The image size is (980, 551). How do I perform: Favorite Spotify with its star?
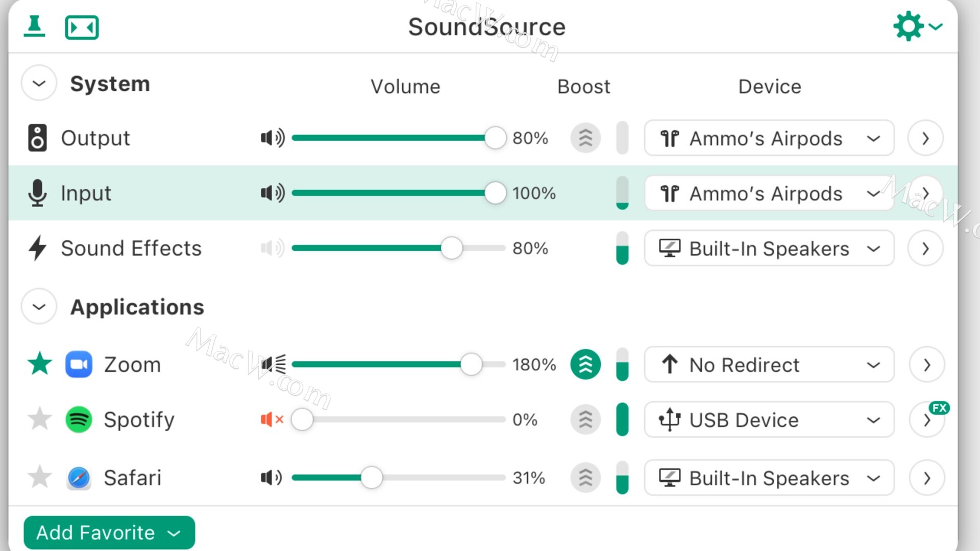pyautogui.click(x=39, y=419)
